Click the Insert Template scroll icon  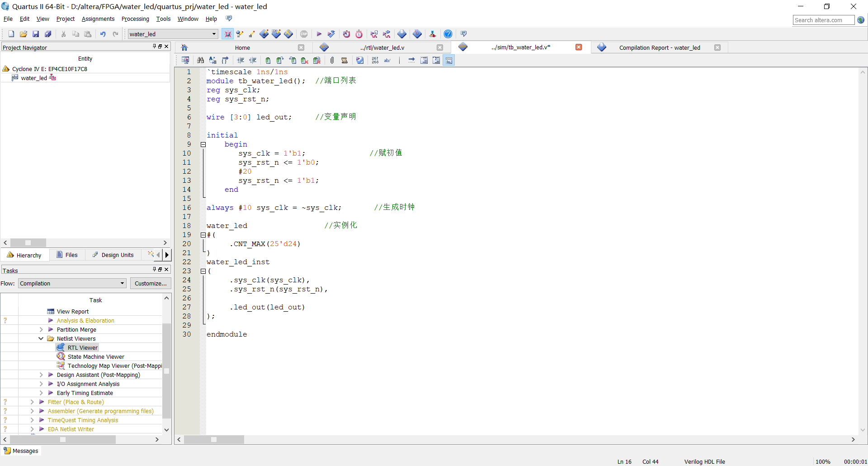(344, 60)
